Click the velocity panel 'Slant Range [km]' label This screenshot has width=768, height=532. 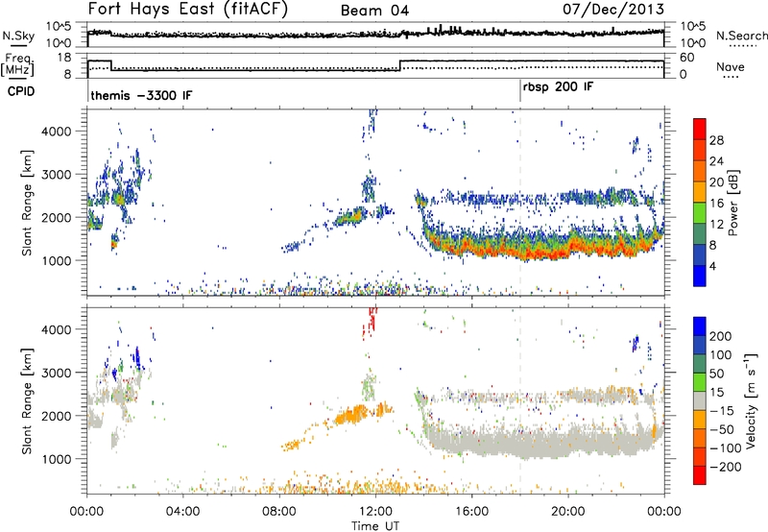click(x=27, y=401)
